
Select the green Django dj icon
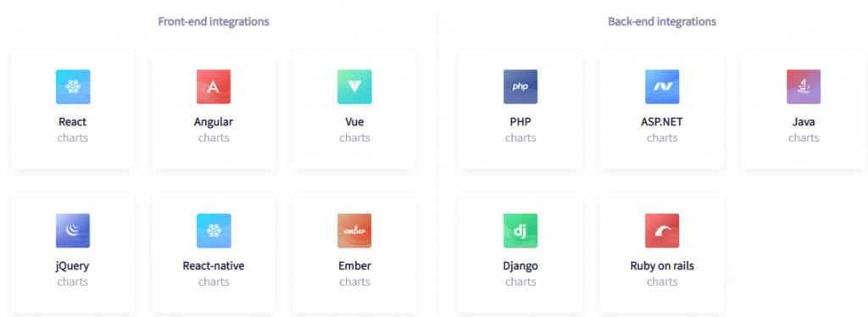tap(520, 231)
